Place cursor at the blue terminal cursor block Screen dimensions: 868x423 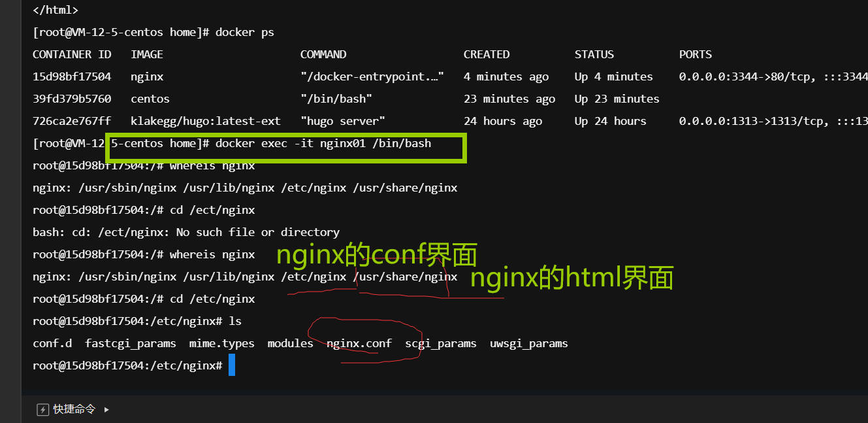click(232, 365)
